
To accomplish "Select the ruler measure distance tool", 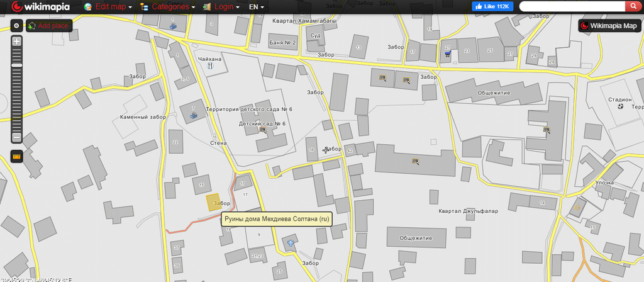I will (17, 155).
